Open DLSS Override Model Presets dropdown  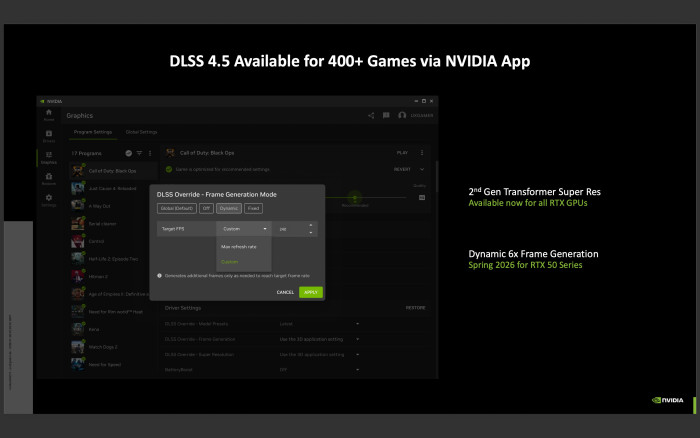point(319,324)
